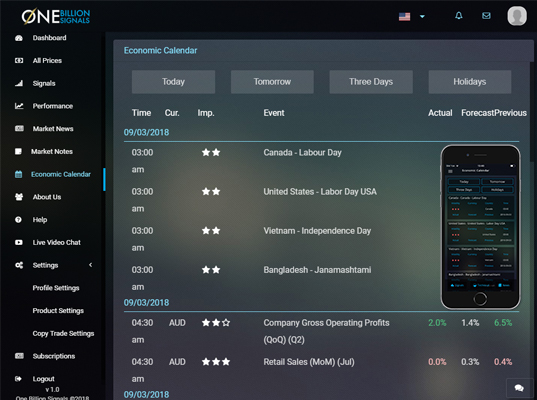Screen dimensions: 537x400
Task: Click Logout menu item
Action: (43, 379)
